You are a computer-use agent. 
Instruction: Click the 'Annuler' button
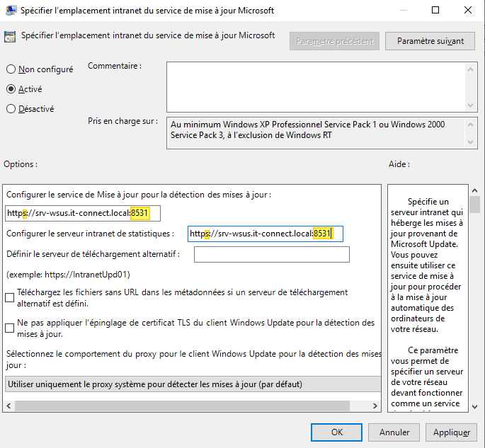tap(394, 432)
